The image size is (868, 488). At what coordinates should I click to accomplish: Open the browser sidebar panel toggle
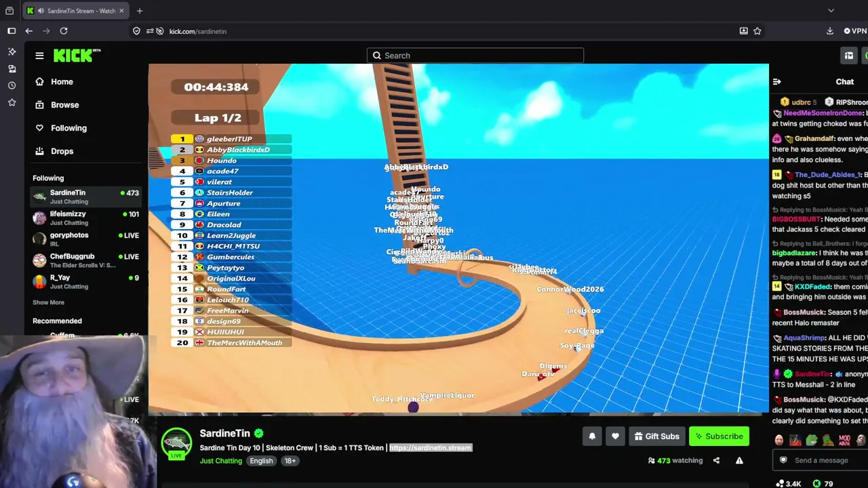(12, 31)
